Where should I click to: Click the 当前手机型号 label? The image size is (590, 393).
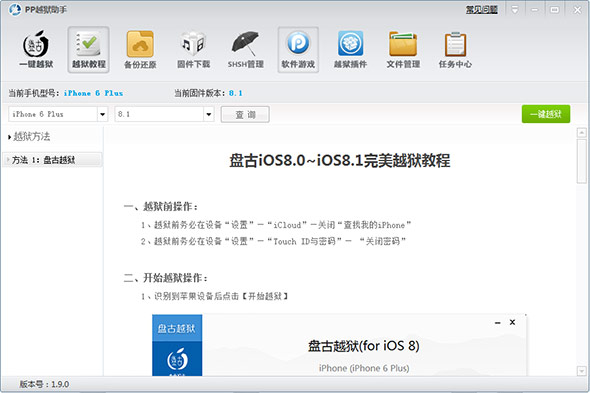pyautogui.click(x=34, y=93)
